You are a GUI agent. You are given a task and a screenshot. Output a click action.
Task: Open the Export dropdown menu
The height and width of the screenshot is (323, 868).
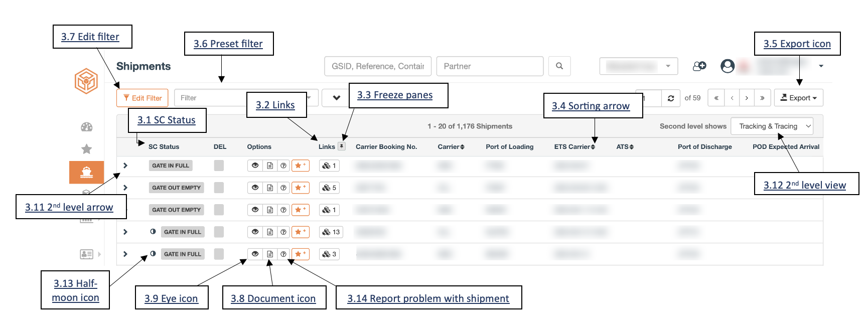click(798, 98)
